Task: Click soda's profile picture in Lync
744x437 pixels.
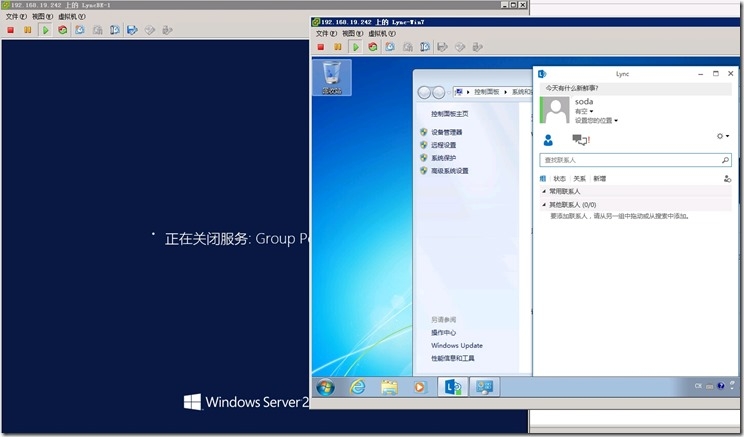Action: click(x=556, y=110)
